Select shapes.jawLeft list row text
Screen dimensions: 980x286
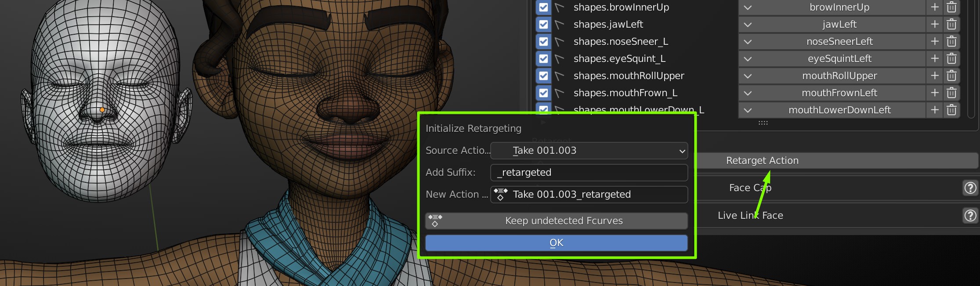point(608,24)
